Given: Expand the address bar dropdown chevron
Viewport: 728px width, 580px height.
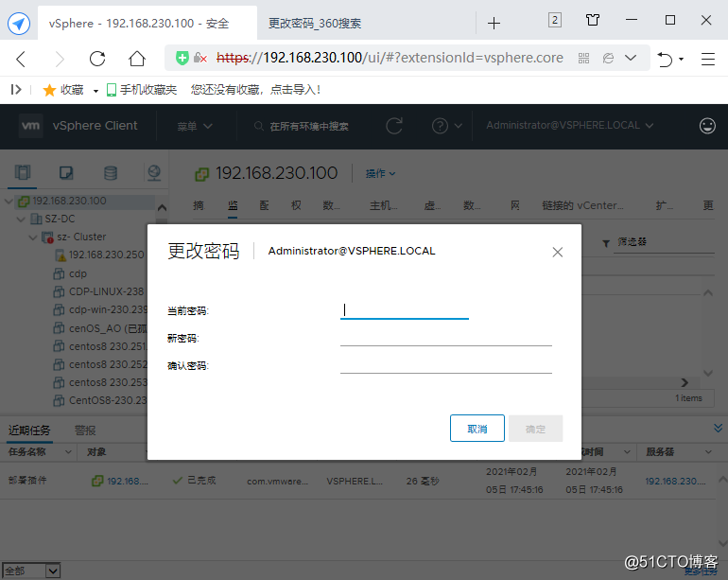Looking at the screenshot, I should [x=630, y=58].
